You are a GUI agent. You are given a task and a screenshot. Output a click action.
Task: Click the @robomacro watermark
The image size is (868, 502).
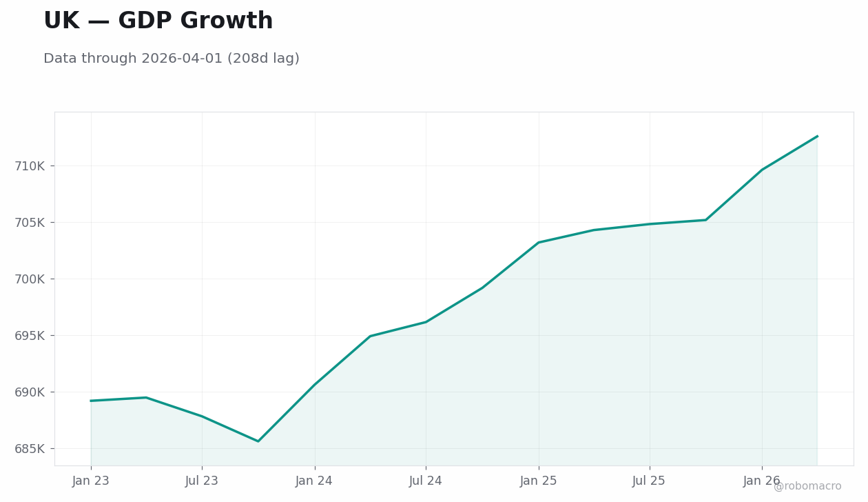[x=807, y=486]
